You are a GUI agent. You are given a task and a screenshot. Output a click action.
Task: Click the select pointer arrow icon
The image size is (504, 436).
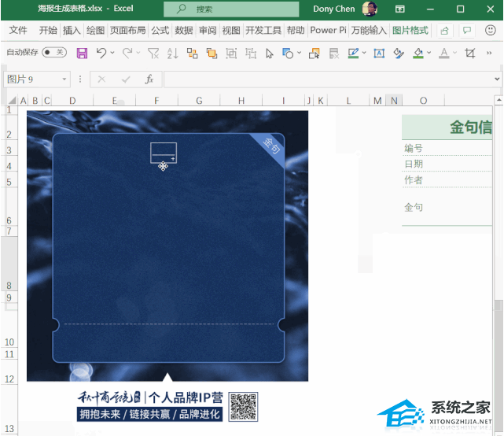click(x=270, y=54)
